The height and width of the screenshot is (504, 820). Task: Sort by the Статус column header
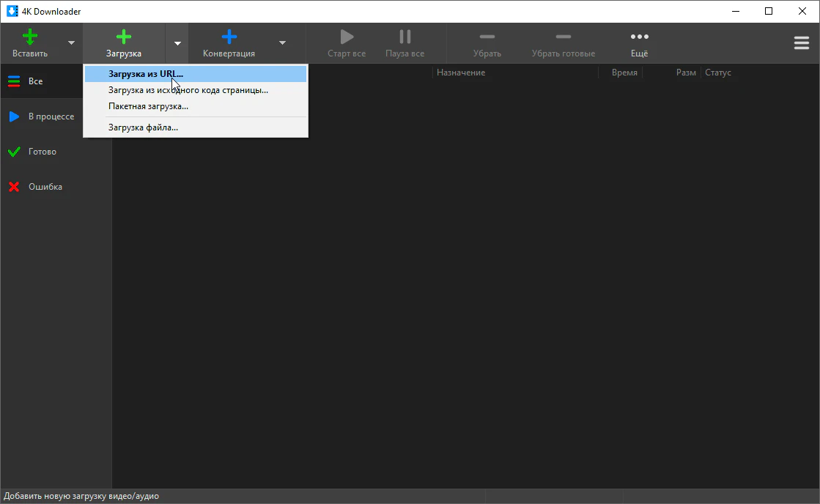click(x=717, y=73)
